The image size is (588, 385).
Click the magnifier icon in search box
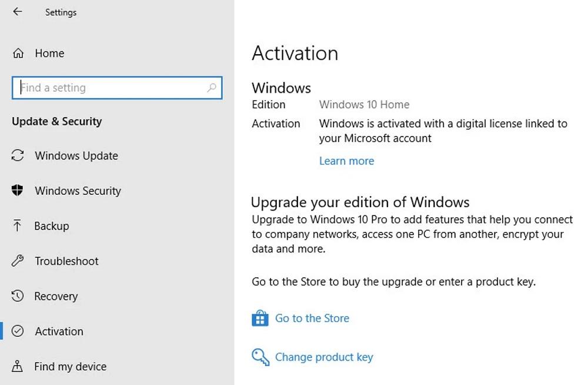pos(212,88)
